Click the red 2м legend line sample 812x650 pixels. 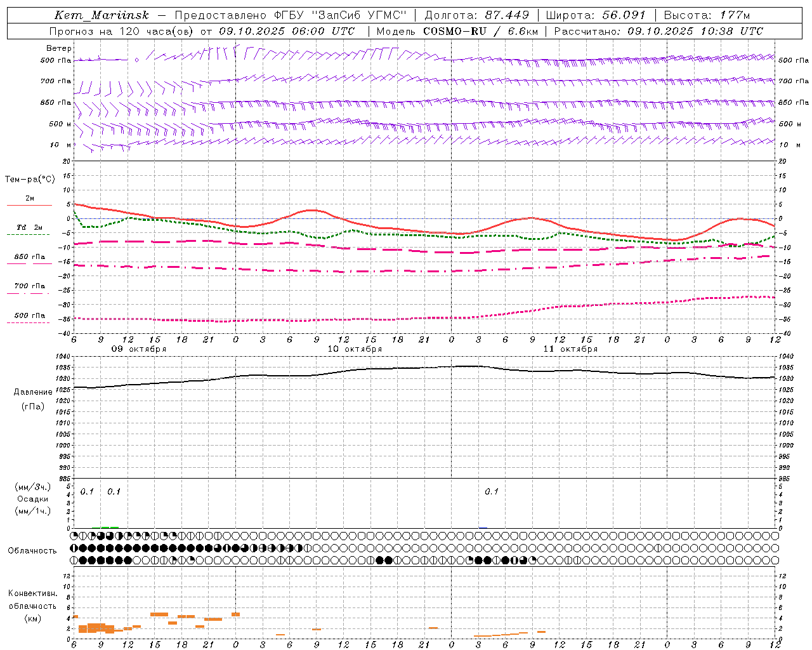coord(29,206)
